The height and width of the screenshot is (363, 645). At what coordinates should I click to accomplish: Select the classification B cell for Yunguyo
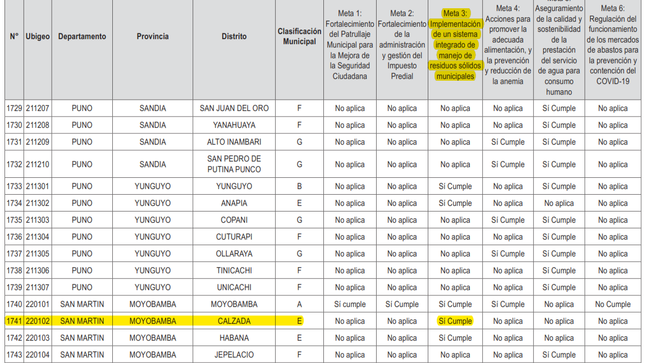pyautogui.click(x=299, y=186)
